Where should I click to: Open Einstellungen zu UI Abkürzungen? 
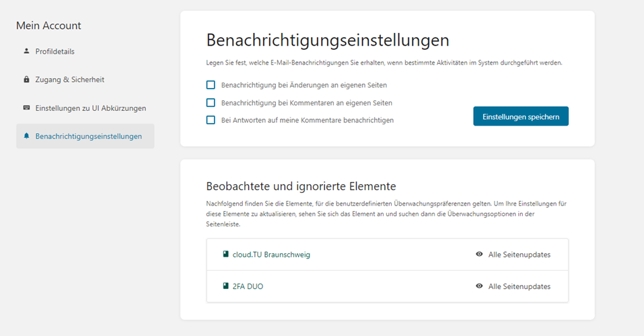click(x=90, y=108)
